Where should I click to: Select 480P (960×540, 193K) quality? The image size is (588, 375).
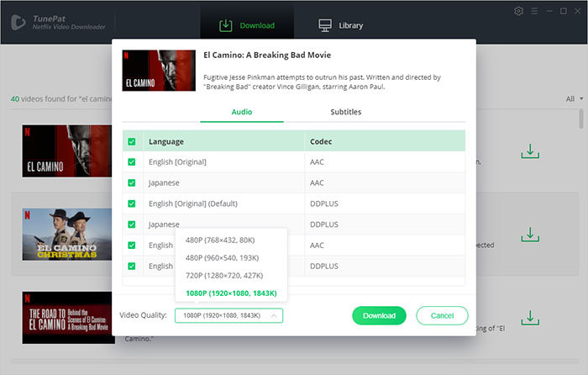point(222,258)
